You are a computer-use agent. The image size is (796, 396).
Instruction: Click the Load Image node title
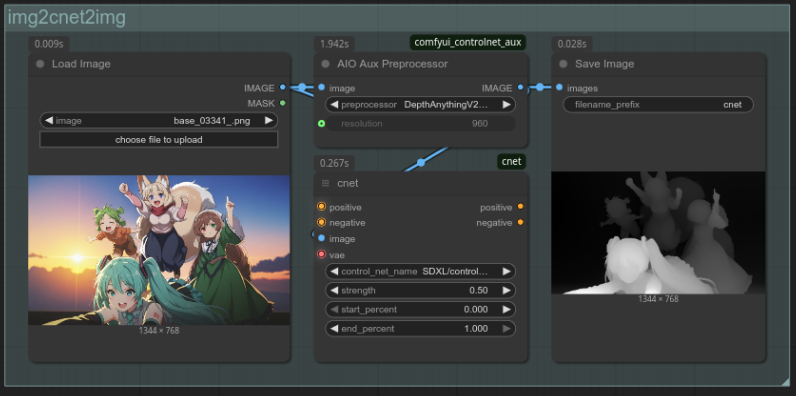pos(81,64)
